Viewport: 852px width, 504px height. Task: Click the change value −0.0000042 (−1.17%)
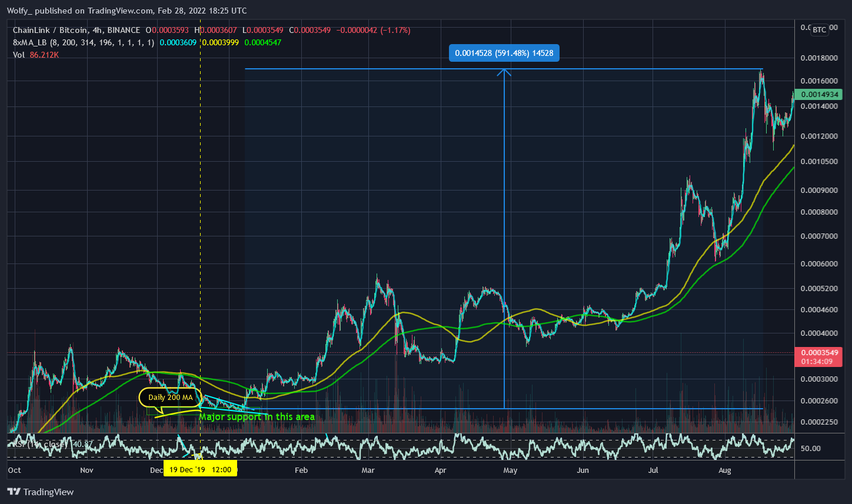(x=373, y=30)
